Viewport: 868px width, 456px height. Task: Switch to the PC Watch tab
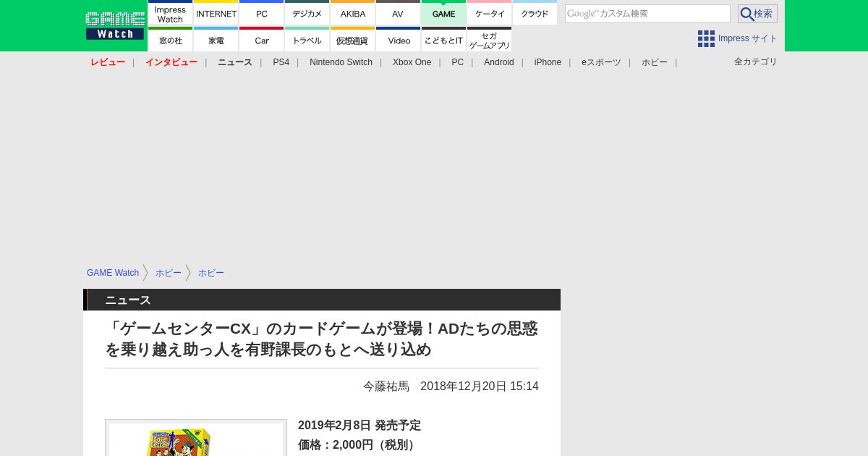pyautogui.click(x=261, y=12)
